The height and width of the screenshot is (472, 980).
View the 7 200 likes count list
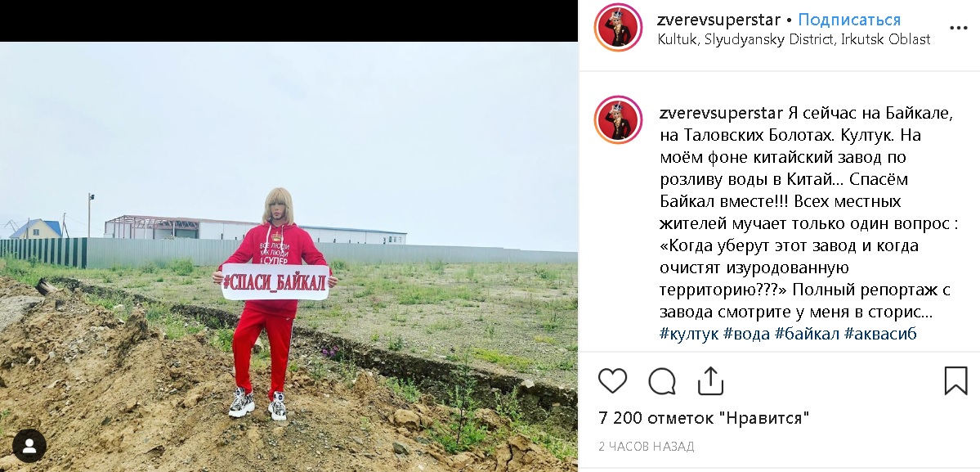point(703,418)
